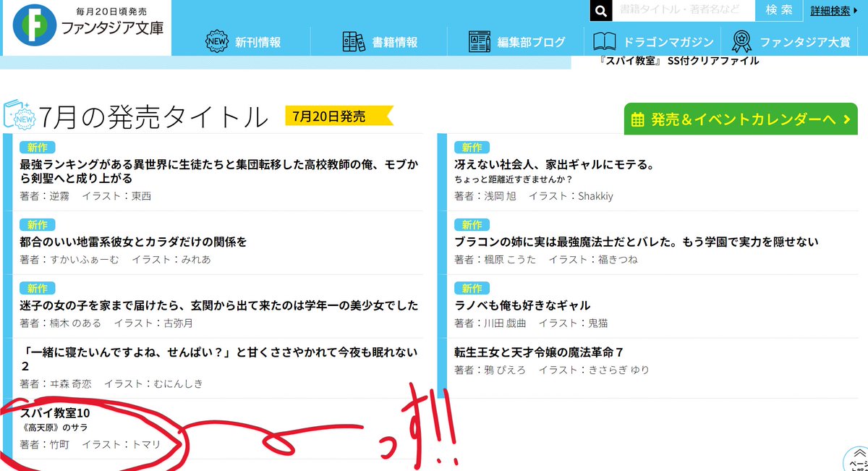Open the 書籍情報 menu item
This screenshot has height=471, width=868.
click(x=395, y=43)
